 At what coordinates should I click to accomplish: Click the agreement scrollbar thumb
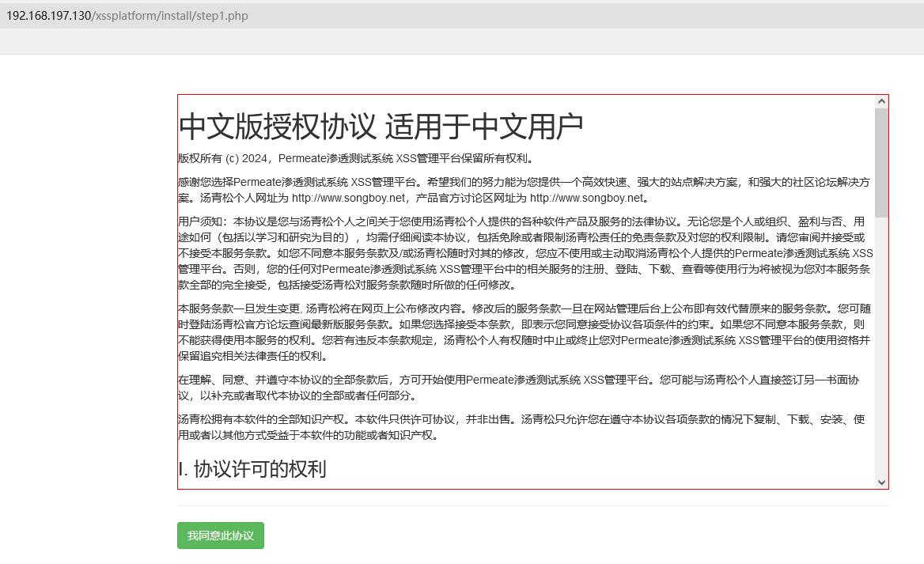pos(881,163)
